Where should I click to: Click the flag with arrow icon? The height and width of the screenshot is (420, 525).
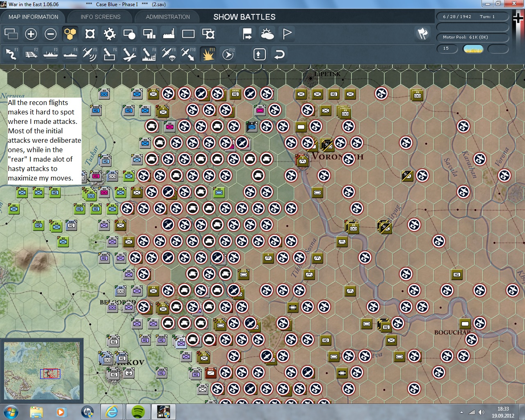coord(247,34)
